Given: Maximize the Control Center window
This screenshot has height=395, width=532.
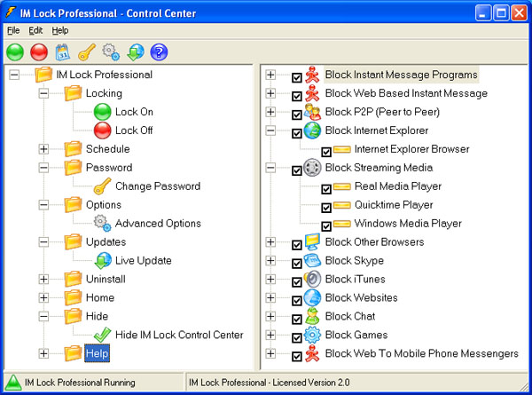Looking at the screenshot, I should (x=501, y=13).
